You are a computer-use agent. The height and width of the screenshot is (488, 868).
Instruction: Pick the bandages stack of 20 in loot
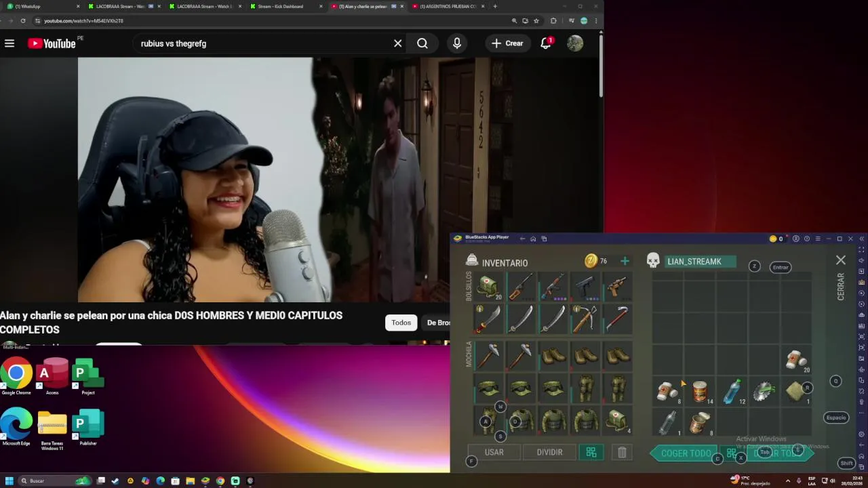[797, 359]
